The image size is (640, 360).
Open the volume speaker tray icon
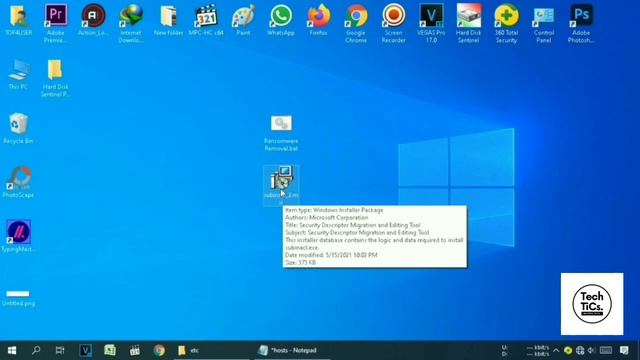pyautogui.click(x=591, y=350)
